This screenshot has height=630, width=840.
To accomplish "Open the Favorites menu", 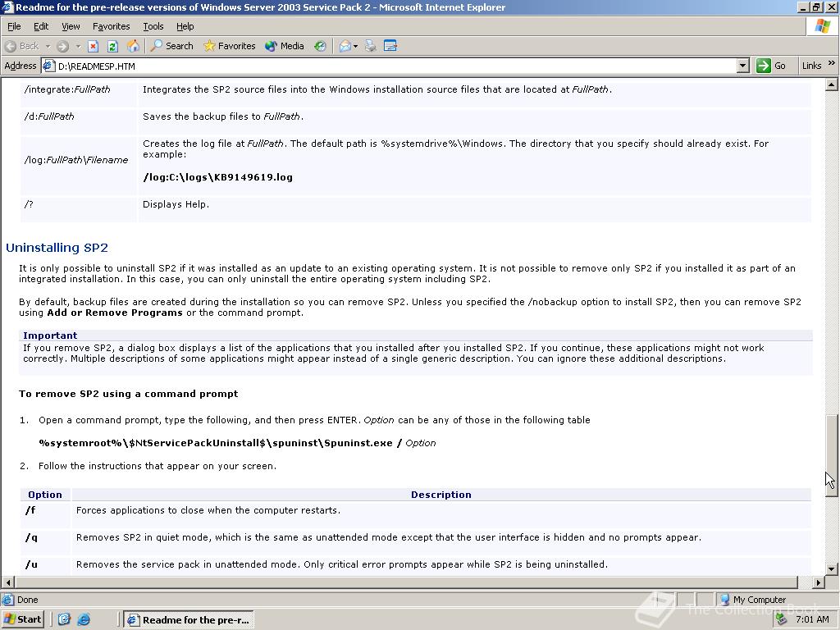I will coord(111,26).
